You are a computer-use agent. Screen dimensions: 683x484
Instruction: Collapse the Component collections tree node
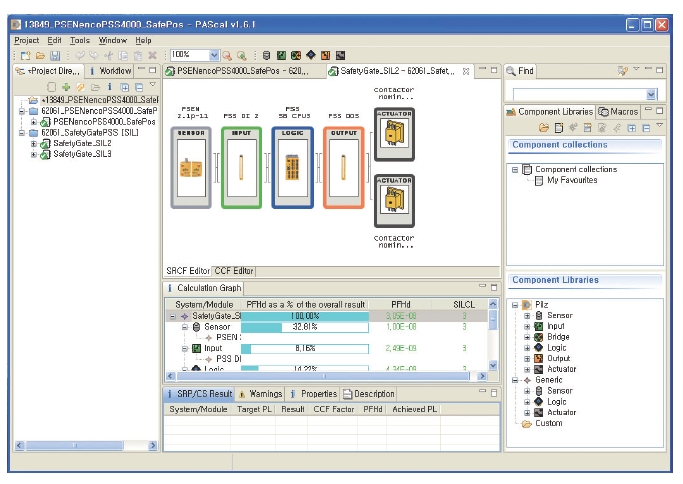click(x=515, y=169)
